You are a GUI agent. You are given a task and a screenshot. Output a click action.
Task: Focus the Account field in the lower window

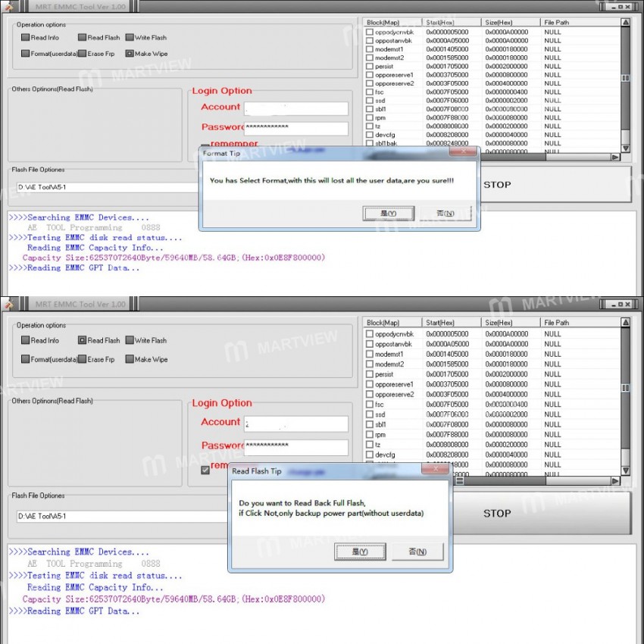click(x=296, y=424)
